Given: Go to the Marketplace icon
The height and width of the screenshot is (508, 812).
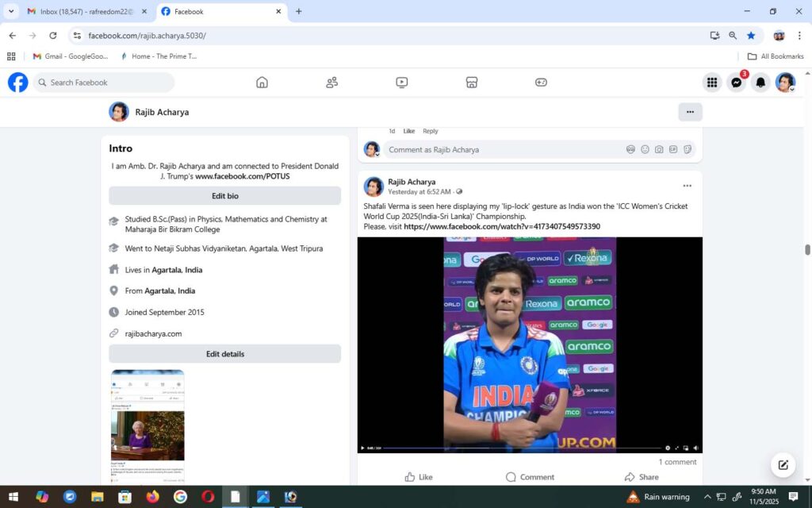Looking at the screenshot, I should (x=471, y=83).
